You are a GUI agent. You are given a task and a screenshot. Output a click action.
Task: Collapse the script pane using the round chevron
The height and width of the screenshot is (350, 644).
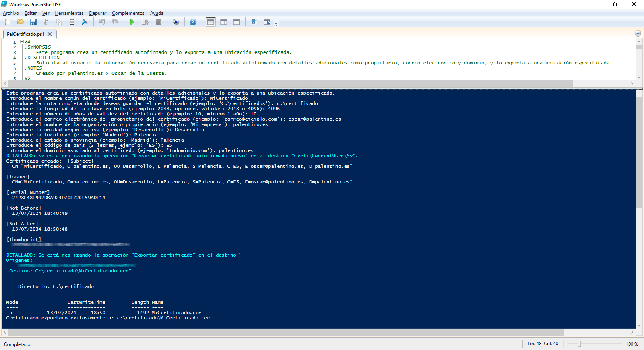point(638,33)
